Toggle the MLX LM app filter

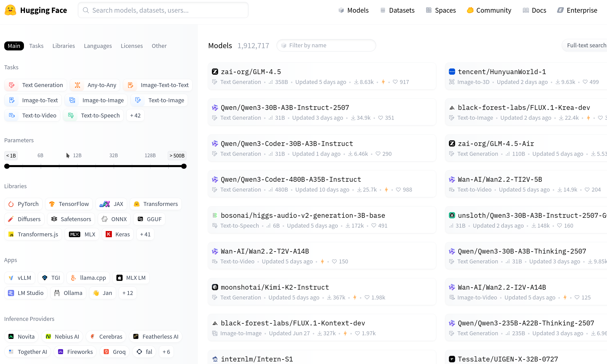(131, 278)
